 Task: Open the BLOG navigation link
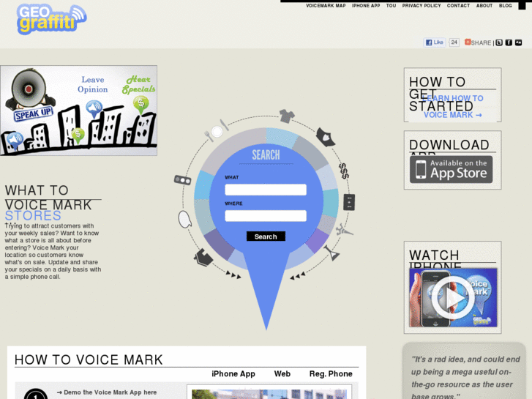(505, 6)
